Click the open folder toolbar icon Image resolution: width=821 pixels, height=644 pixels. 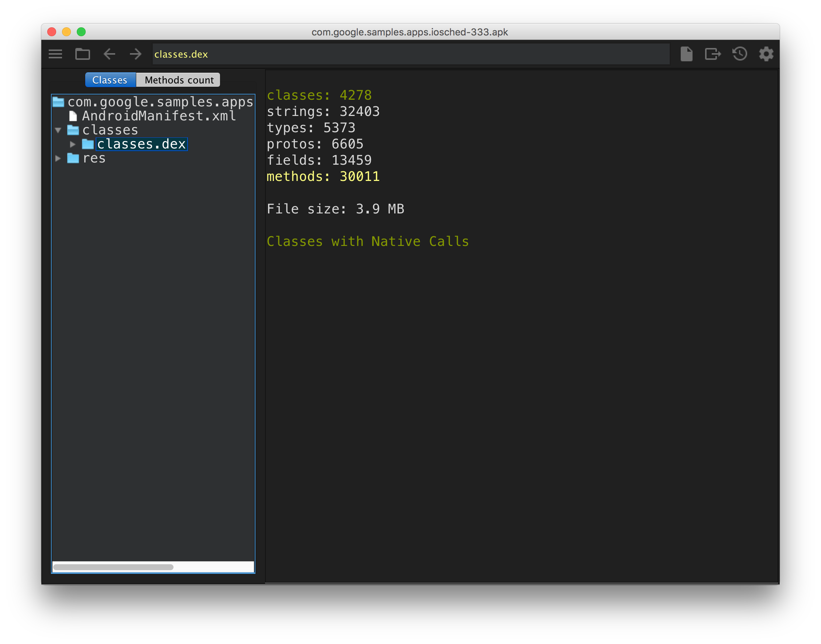pyautogui.click(x=83, y=54)
